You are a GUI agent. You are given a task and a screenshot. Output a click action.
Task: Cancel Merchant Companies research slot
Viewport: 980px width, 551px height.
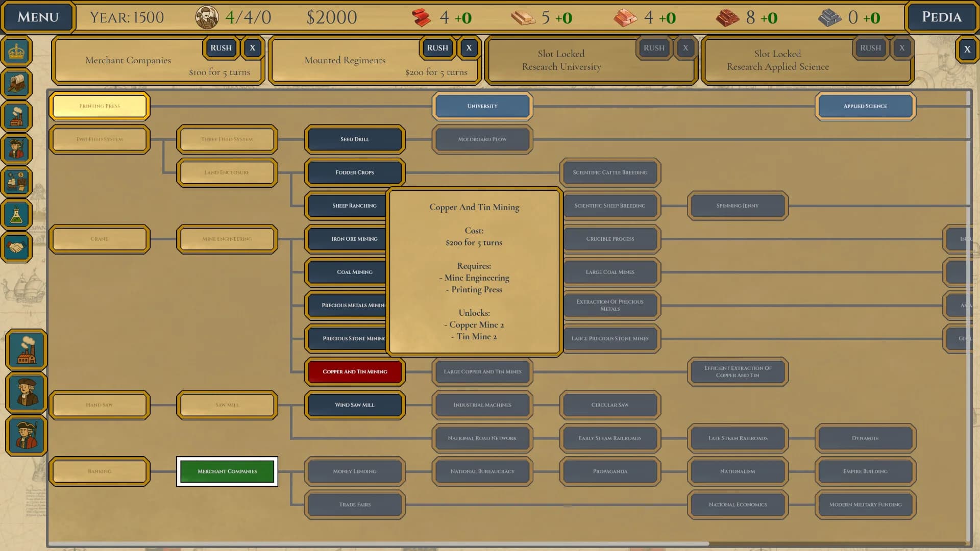click(252, 48)
